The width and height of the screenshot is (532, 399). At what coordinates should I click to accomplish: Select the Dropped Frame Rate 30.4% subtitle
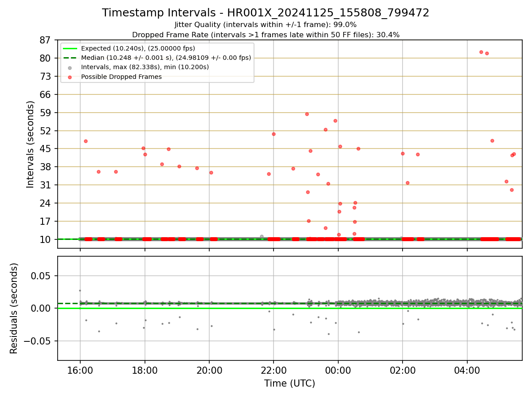click(266, 35)
